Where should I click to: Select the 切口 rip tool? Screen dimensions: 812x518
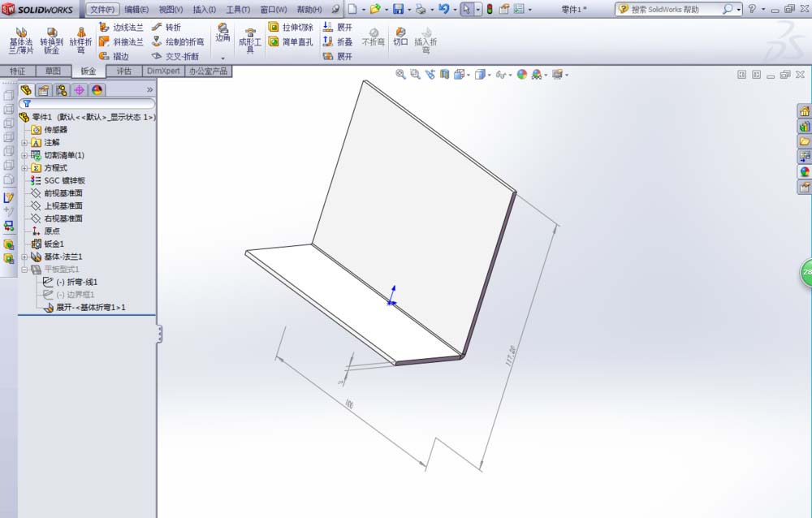400,37
